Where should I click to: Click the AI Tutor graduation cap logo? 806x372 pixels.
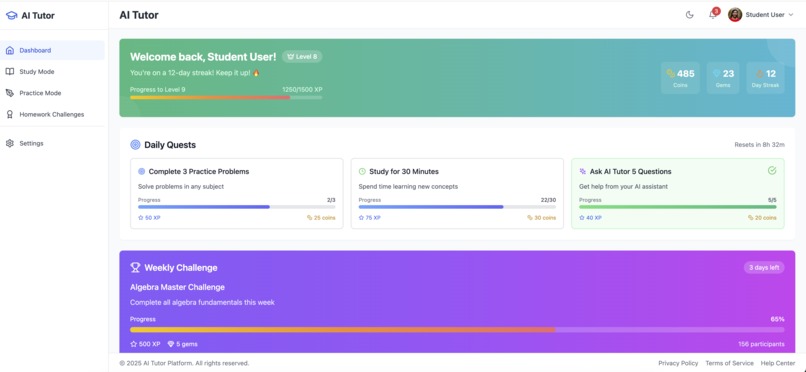11,15
